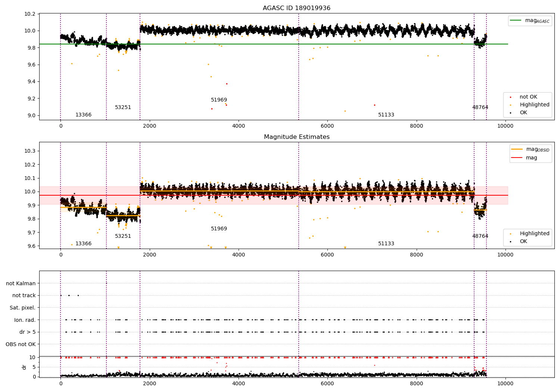Click the 4000 x-axis tick of middle plot
Image resolution: width=560 pixels, height=392 pixels.
point(239,255)
